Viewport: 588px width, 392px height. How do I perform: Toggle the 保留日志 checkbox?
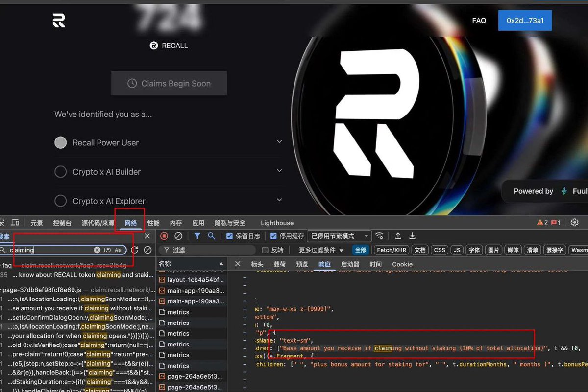click(229, 236)
